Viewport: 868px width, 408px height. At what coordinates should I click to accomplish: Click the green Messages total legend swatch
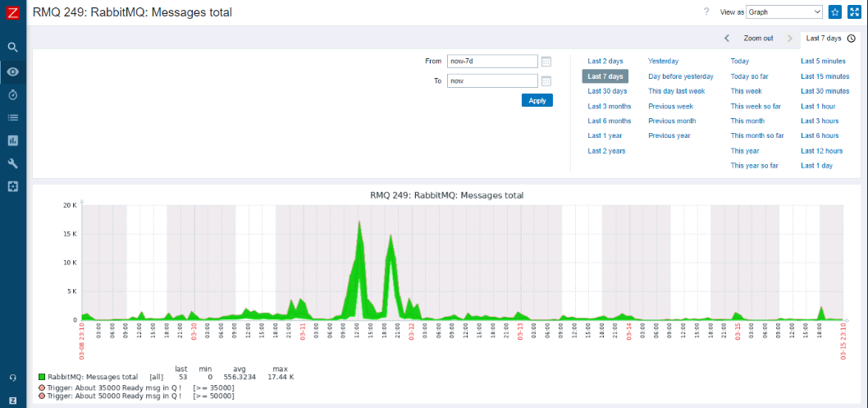coord(41,377)
